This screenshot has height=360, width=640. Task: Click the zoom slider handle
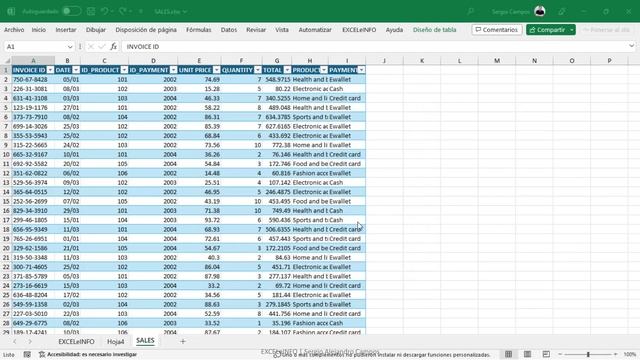588,354
